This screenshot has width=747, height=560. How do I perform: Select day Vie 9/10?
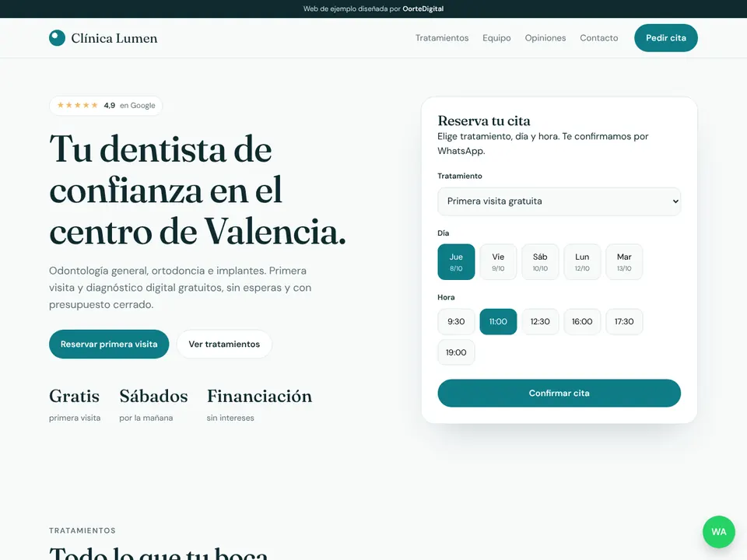coord(498,262)
